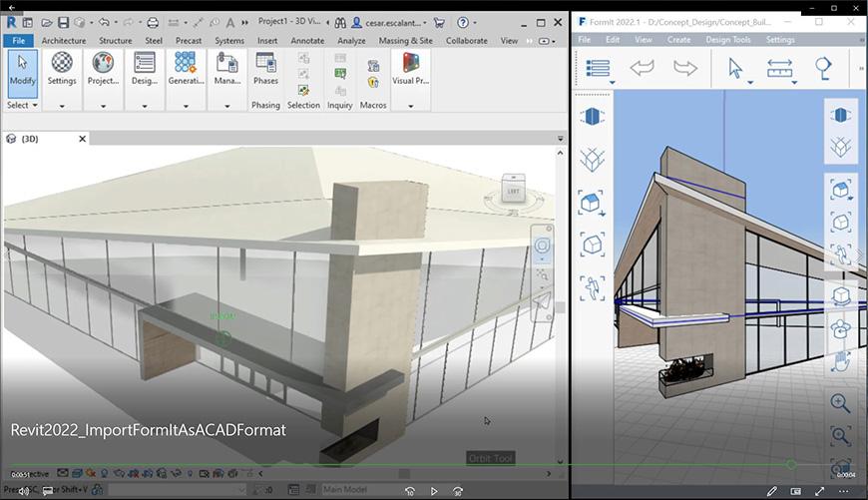
Task: Play the video
Action: click(433, 491)
